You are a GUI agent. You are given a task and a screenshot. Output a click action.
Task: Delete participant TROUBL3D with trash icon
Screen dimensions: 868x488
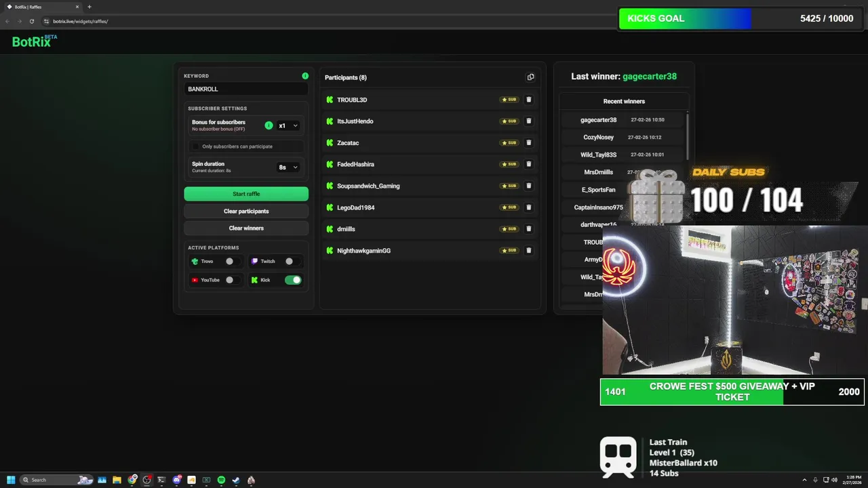(x=529, y=100)
